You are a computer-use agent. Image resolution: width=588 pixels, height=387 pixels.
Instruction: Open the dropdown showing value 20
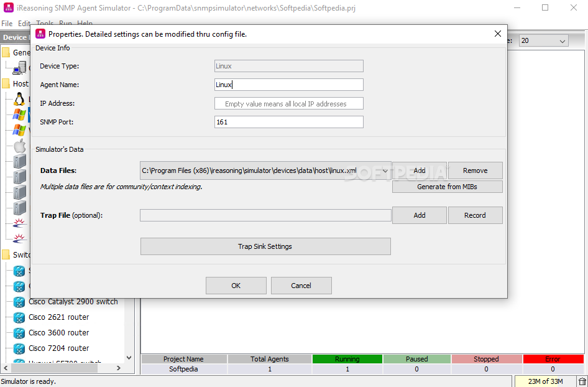click(544, 40)
